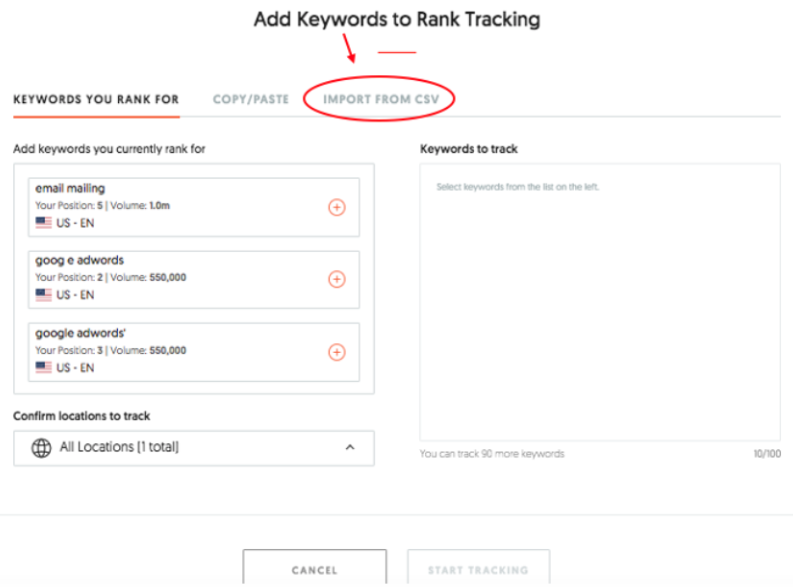Click the globe icon beside All Locations

click(41, 448)
